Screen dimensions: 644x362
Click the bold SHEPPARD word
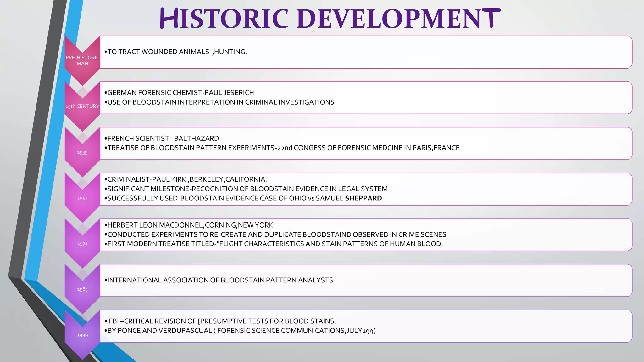pyautogui.click(x=363, y=198)
